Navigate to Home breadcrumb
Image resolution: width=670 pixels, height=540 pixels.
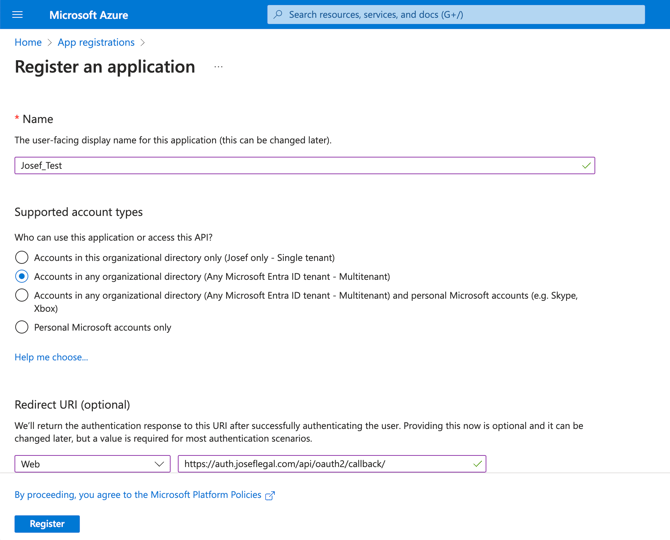coord(28,42)
